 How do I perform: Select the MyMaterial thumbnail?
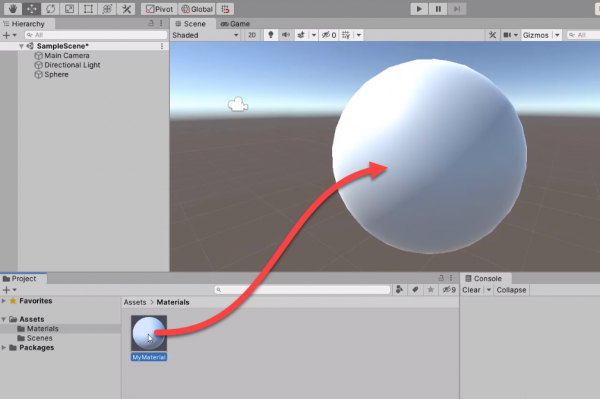click(x=149, y=333)
